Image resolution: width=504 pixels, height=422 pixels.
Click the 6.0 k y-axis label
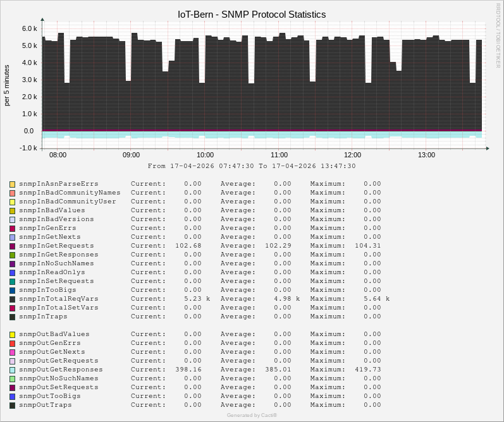point(30,29)
